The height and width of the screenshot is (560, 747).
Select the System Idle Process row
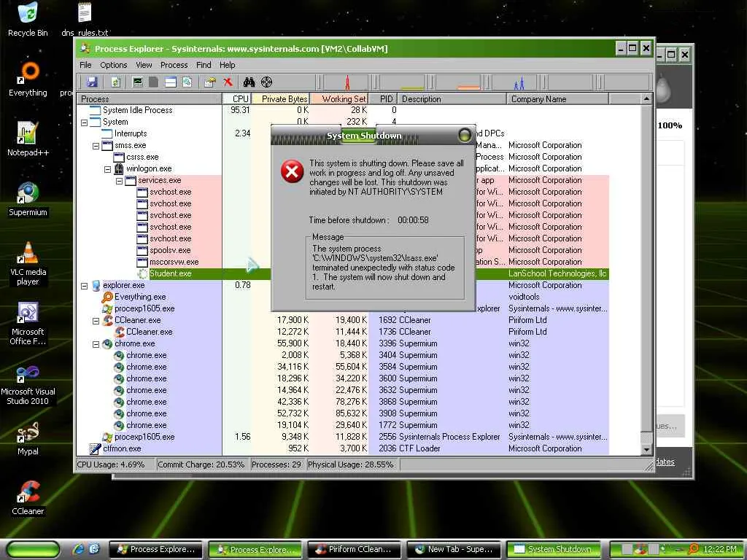[x=343, y=111]
